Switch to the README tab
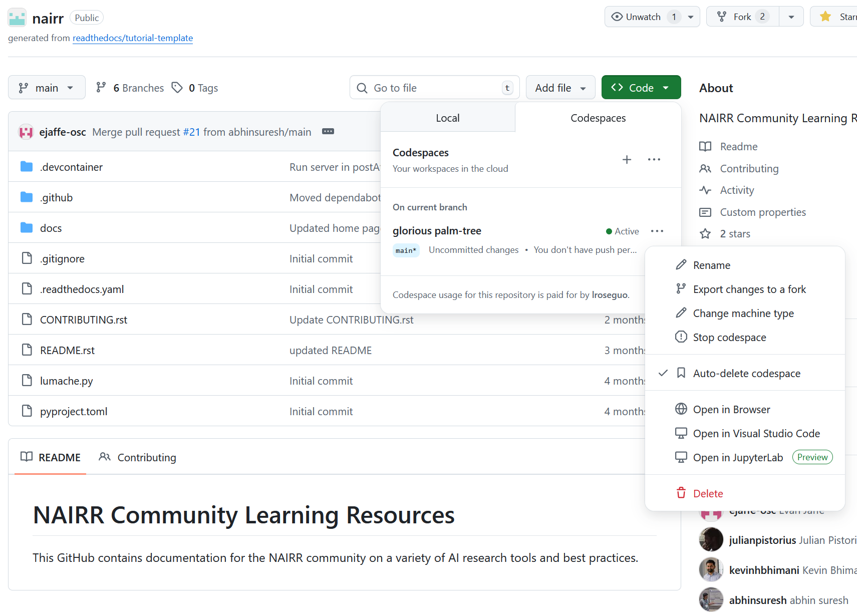Image resolution: width=857 pixels, height=616 pixels. pos(50,457)
